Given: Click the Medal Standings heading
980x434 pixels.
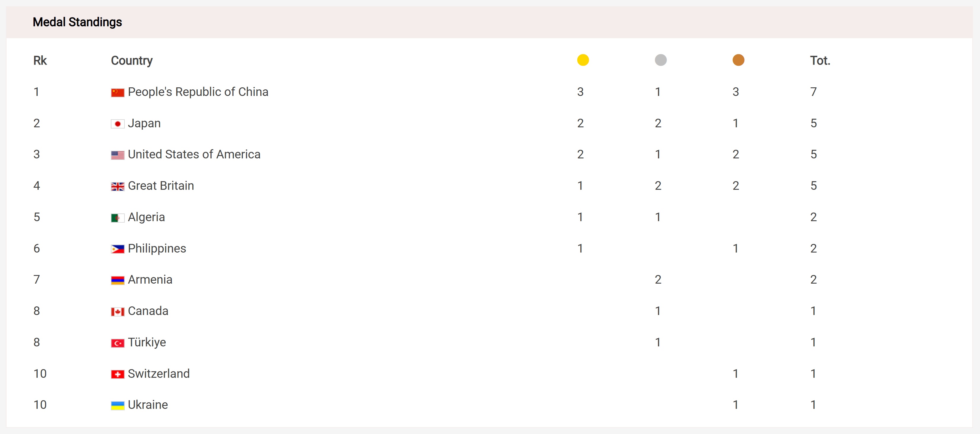Looking at the screenshot, I should point(77,22).
